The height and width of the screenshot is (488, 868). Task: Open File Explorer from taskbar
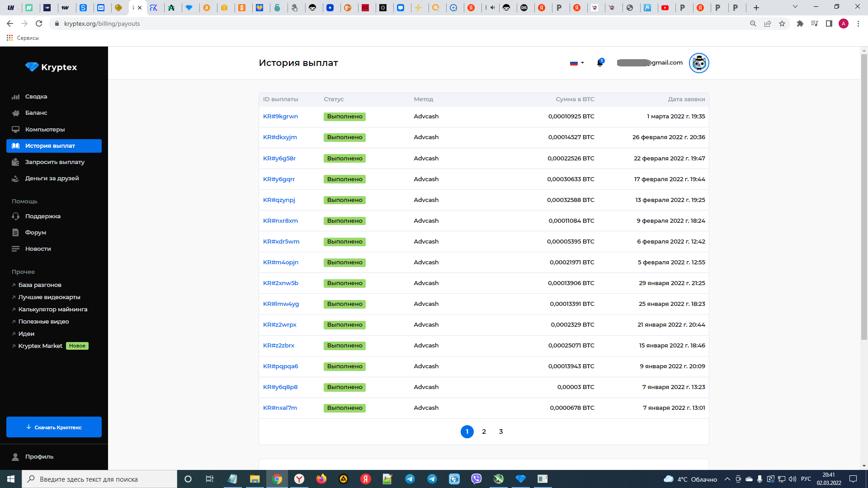coord(255,479)
